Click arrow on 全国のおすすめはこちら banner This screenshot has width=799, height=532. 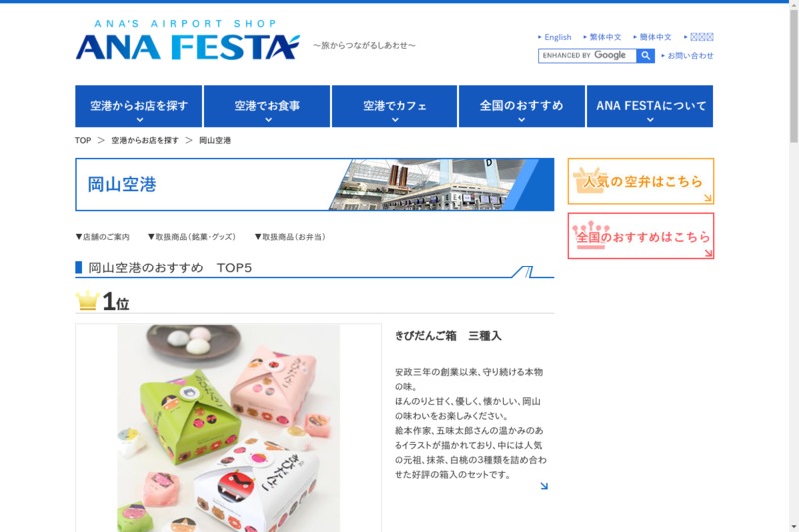coord(708,252)
